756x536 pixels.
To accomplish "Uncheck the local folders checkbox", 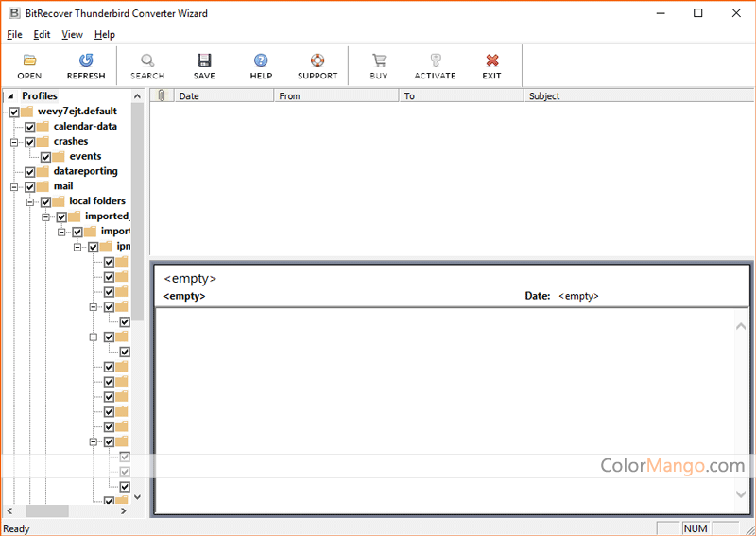I will tap(45, 201).
